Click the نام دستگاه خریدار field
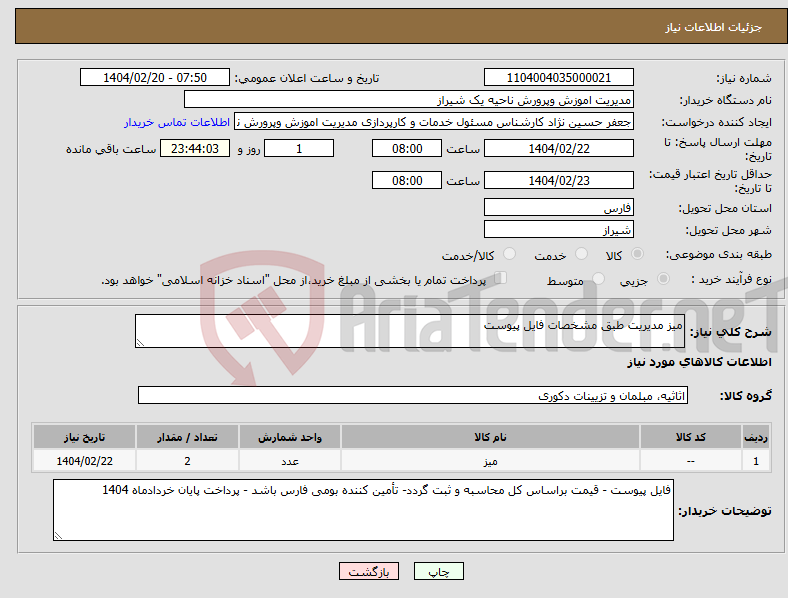 point(409,99)
